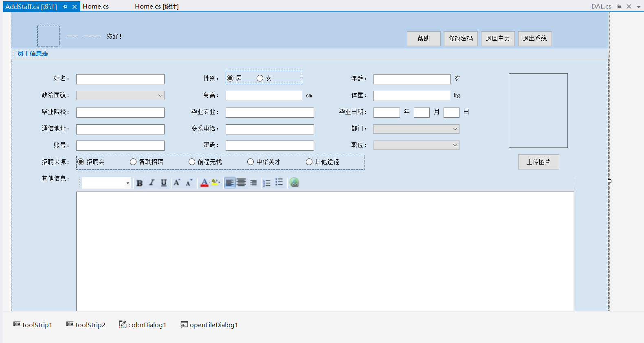The image size is (644, 343).
Task: Click the 退出系统 button
Action: (x=535, y=38)
